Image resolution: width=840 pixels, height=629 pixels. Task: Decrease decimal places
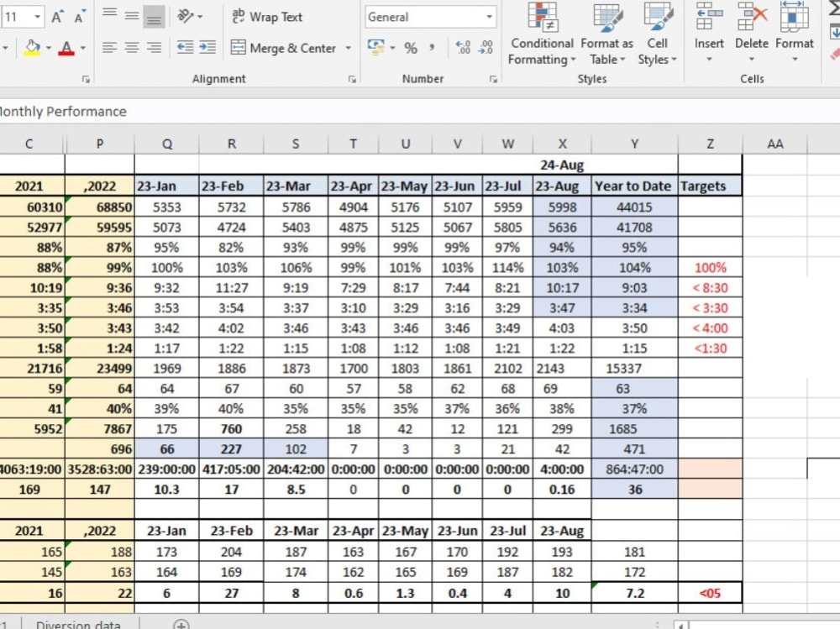tap(486, 48)
